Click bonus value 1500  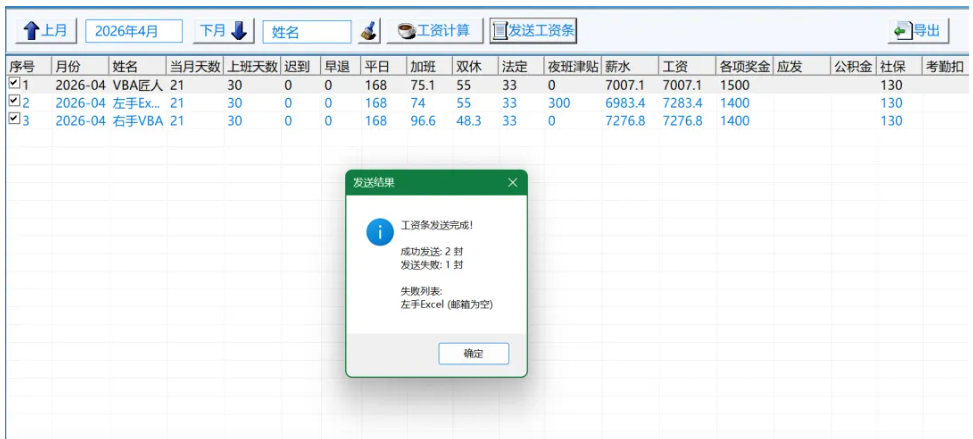(735, 85)
